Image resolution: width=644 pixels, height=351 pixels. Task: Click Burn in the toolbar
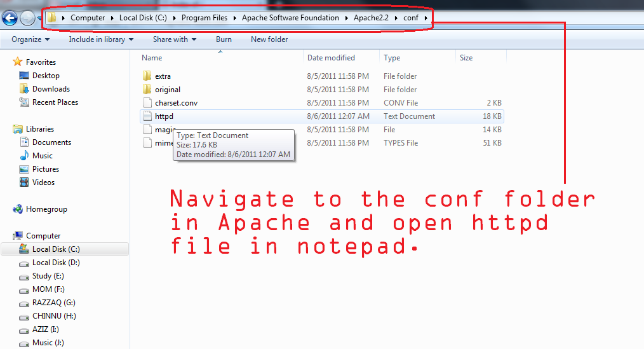(x=224, y=39)
